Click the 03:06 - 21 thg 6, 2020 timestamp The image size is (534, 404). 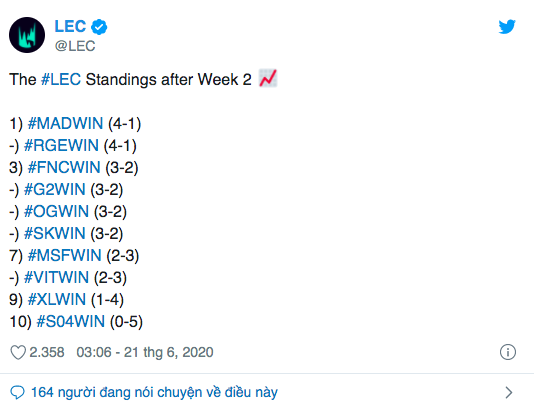click(x=145, y=352)
